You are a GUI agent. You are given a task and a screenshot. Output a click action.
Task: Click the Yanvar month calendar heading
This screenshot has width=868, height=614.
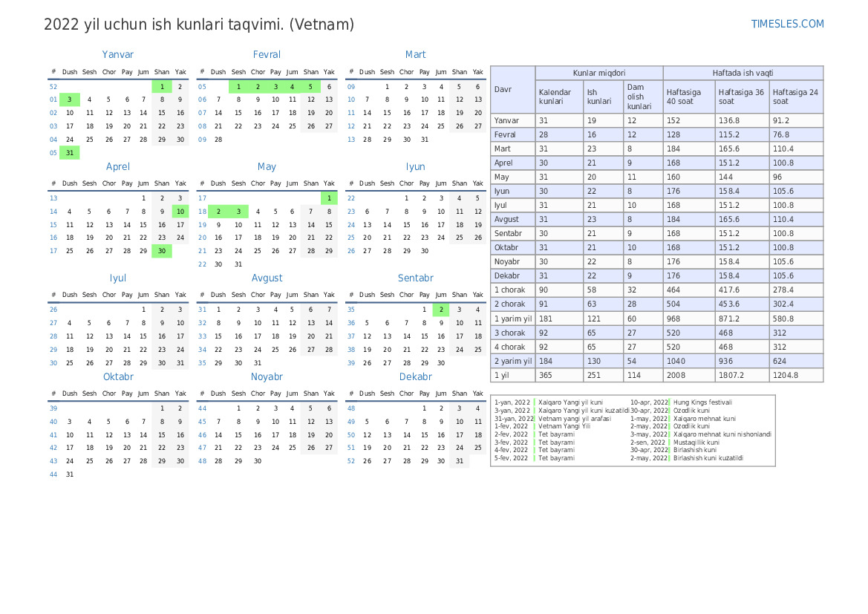[117, 54]
